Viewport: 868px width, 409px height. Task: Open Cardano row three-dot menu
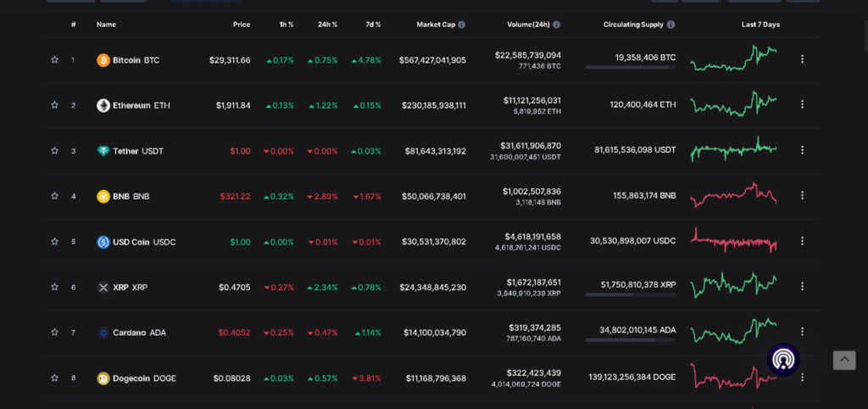click(802, 332)
